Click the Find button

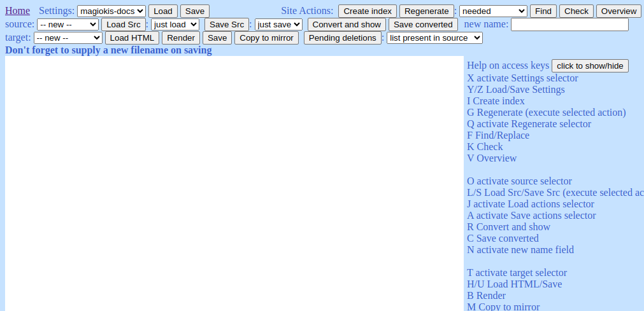[x=543, y=11]
